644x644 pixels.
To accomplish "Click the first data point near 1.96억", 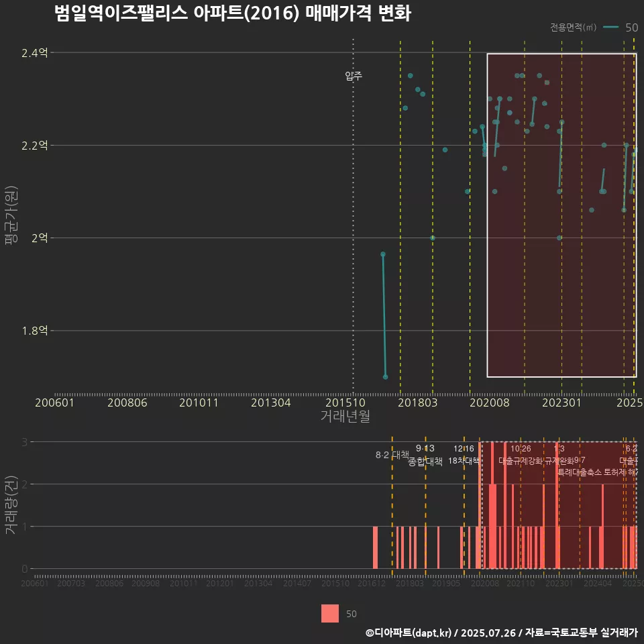I will click(383, 254).
